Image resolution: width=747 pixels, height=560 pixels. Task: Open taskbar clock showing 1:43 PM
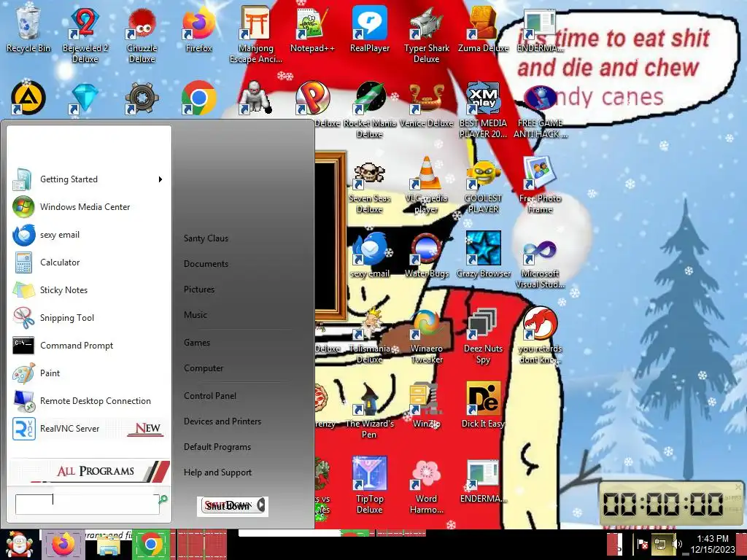pyautogui.click(x=713, y=544)
